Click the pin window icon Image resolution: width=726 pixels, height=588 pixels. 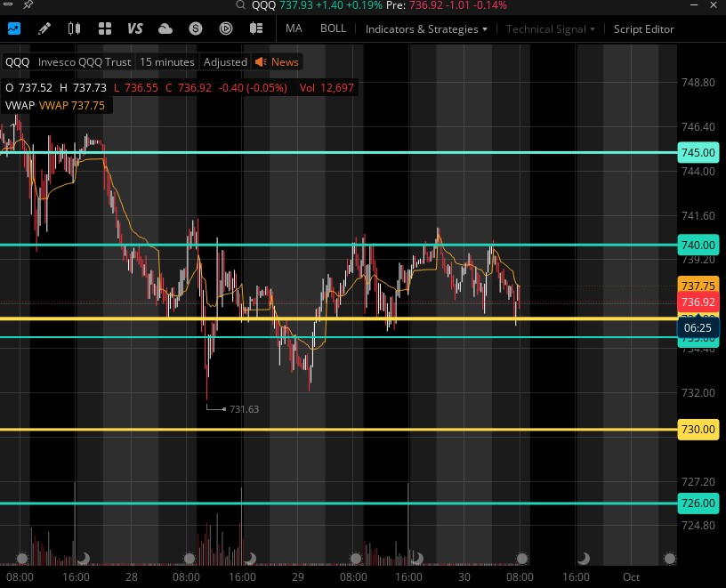click(x=28, y=4)
